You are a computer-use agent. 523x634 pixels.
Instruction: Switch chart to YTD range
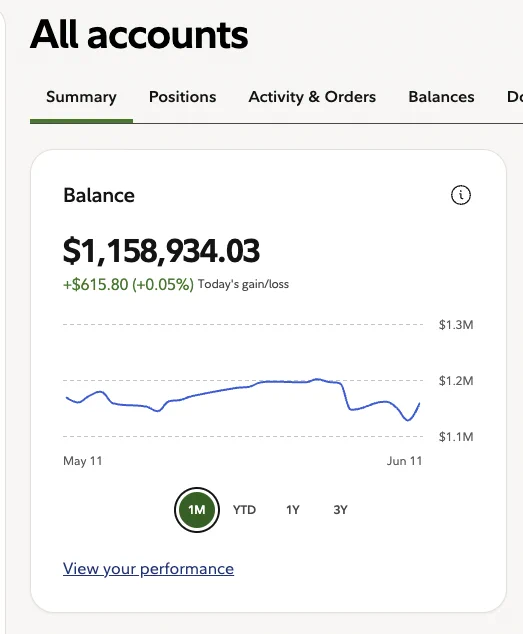click(244, 509)
